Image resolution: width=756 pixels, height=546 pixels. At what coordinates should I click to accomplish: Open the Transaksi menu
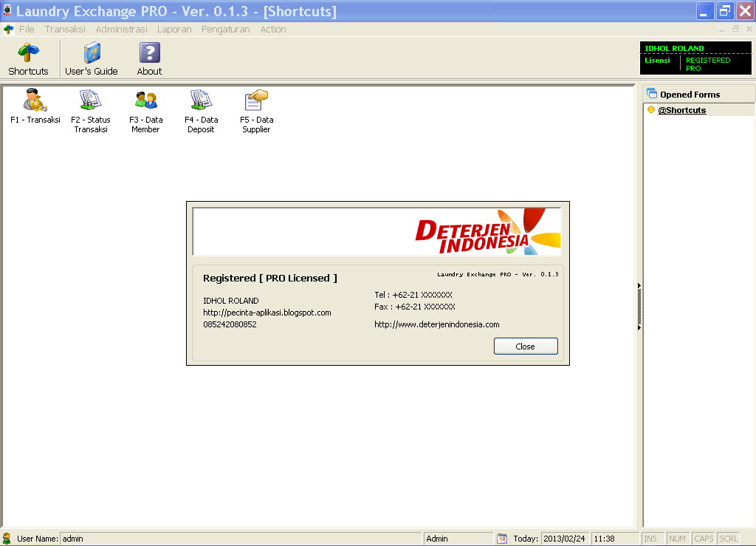65,30
